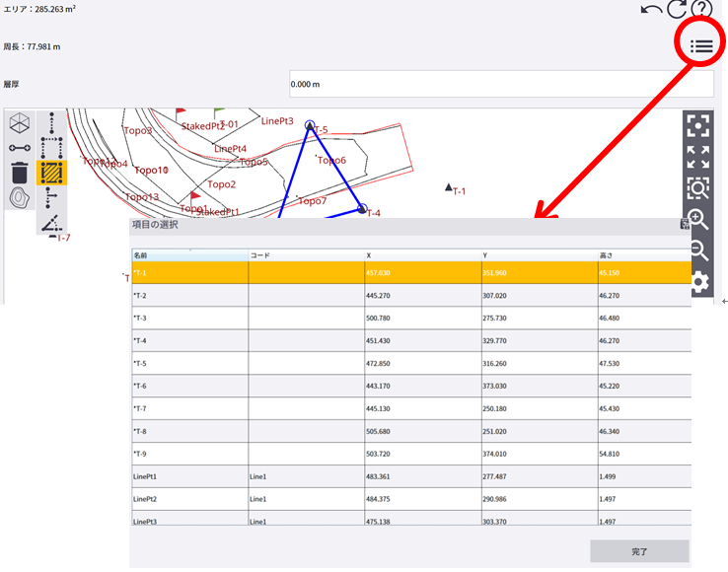Open map settings gear icon
The image size is (728, 572).
coord(699,284)
